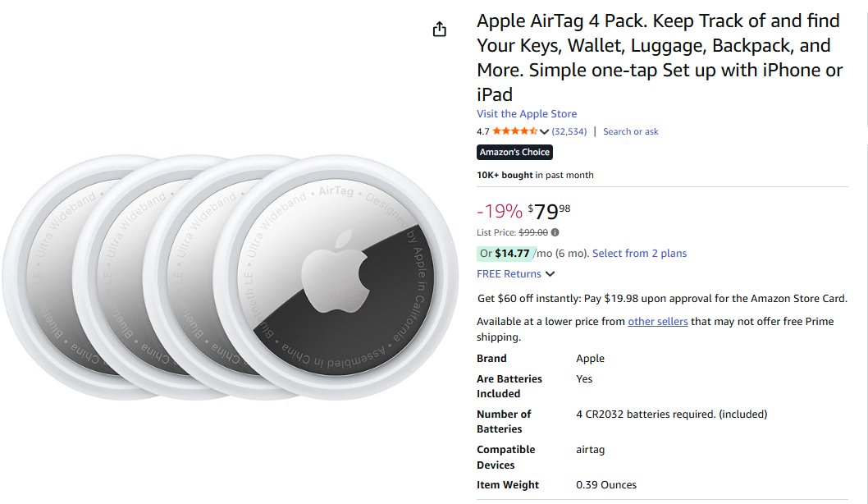This screenshot has width=868, height=504.
Task: Expand the rating breakdown chevron next to stars
Action: tap(544, 131)
